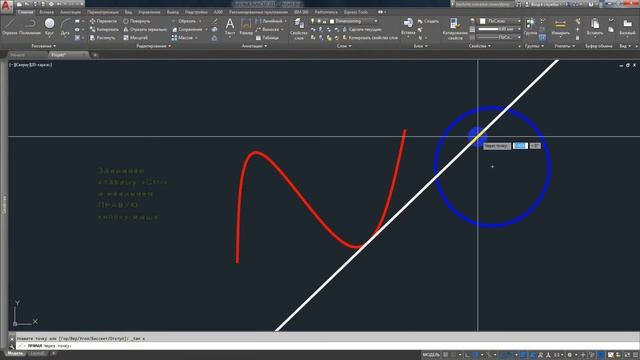
Task: Click the Вставка (Insert block) tool
Action: [408, 27]
